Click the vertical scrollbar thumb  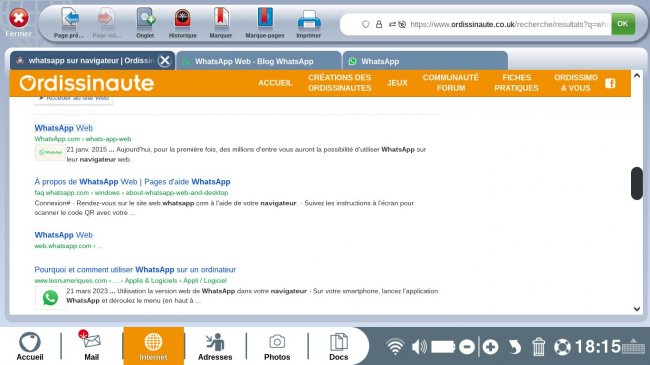point(637,183)
